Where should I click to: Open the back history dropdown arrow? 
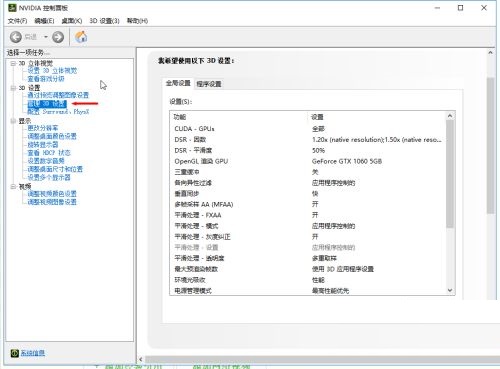(x=46, y=37)
